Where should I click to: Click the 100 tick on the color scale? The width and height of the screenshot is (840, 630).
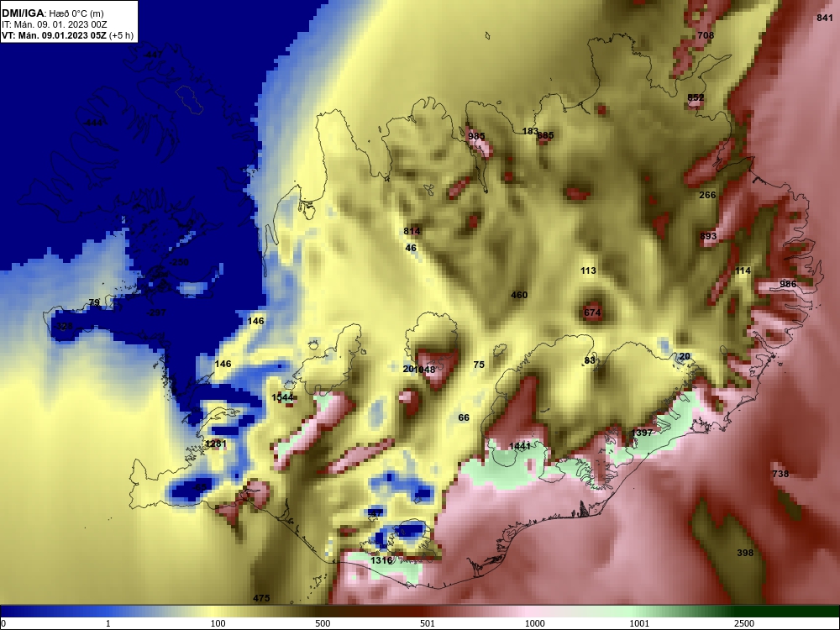(218, 623)
